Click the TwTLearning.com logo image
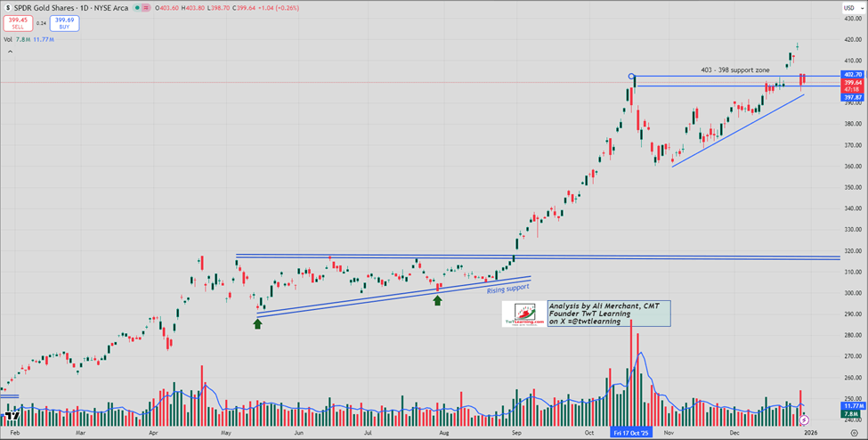Viewport: 868px width, 440px height. (524, 314)
